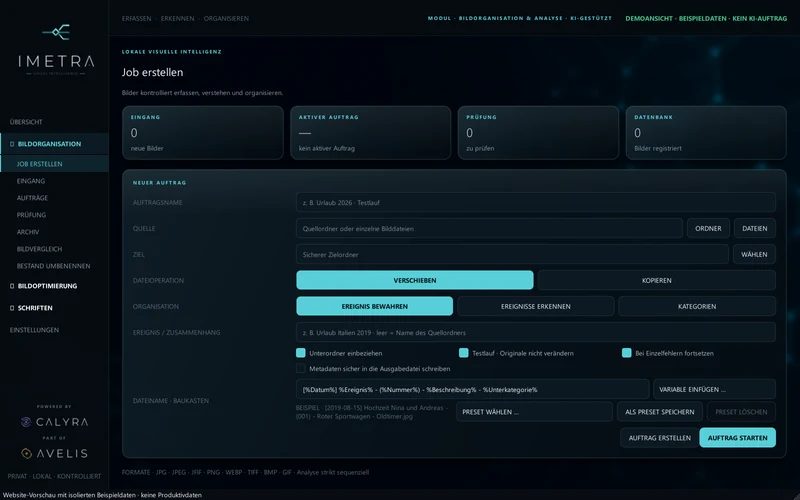Click the Auftragsname input field
Viewport: 800px width, 500px height.
click(536, 203)
